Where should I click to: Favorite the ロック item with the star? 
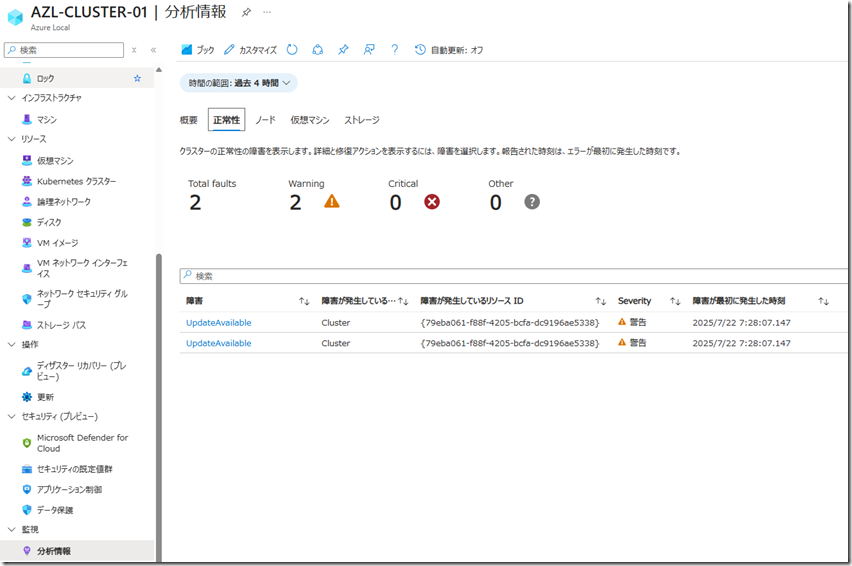[137, 78]
